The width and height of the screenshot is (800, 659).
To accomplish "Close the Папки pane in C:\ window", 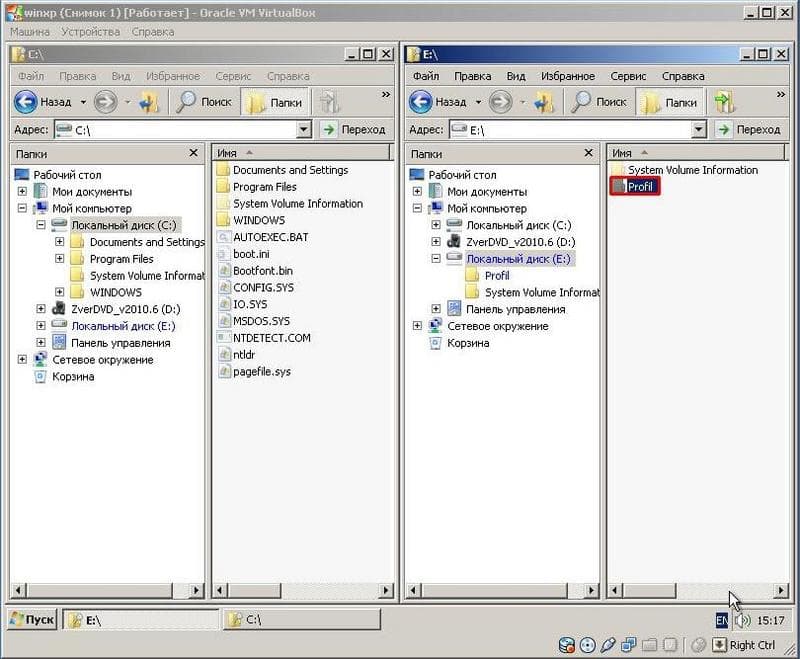I will (194, 153).
